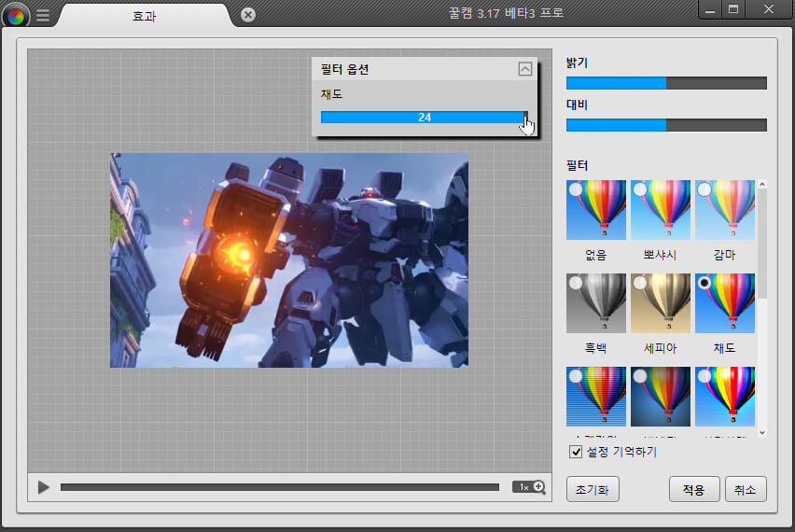
Task: Pick the 세피아 filter radio button
Action: [640, 283]
